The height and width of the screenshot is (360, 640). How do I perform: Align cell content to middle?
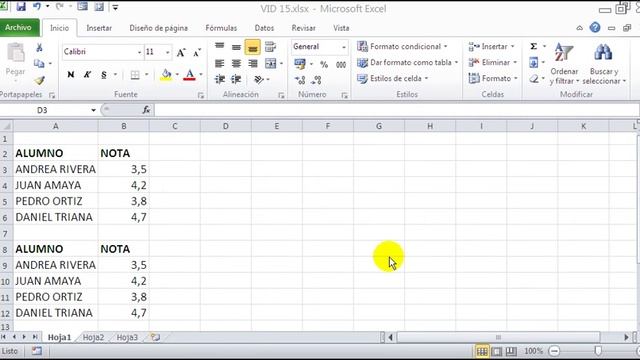(x=236, y=47)
